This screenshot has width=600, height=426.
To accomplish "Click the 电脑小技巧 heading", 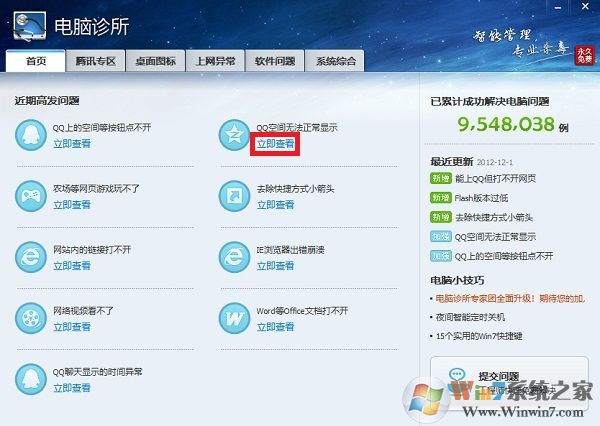I will click(457, 280).
